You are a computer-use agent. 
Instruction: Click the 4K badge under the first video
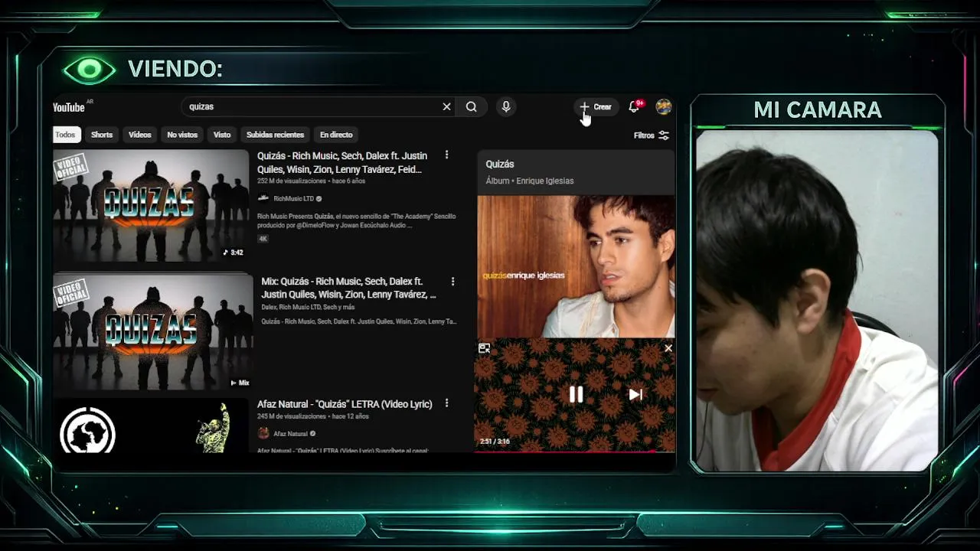click(x=263, y=239)
